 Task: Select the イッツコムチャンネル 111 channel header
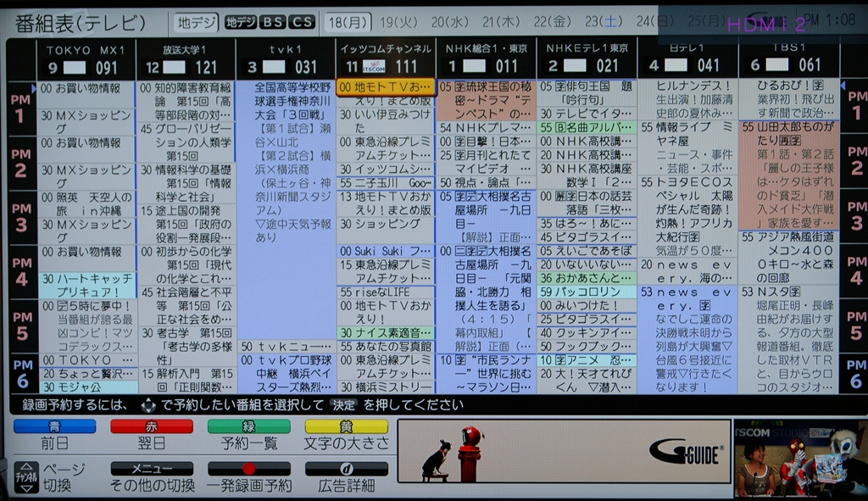[386, 60]
